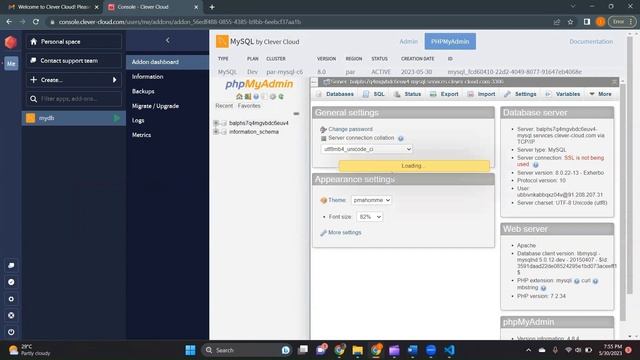The width and height of the screenshot is (640, 360).
Task: Open the phpMyAdmin documentation help icon
Action: coord(256,97)
